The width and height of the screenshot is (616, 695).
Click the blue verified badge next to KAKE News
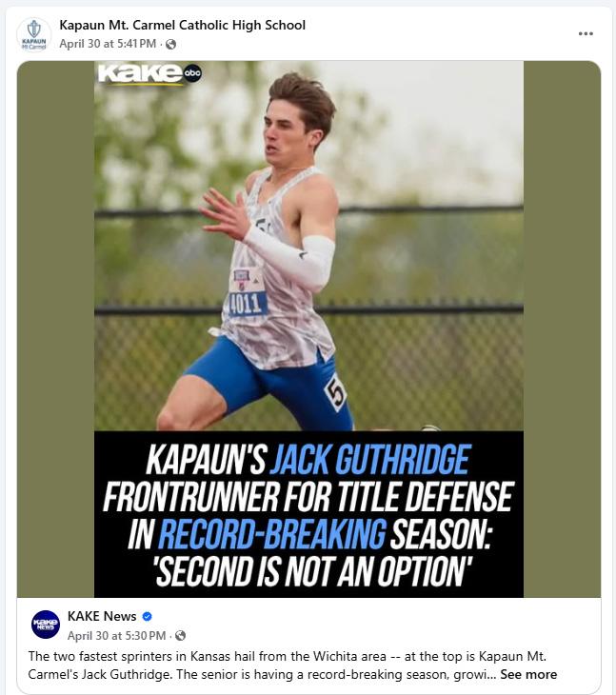point(148,616)
